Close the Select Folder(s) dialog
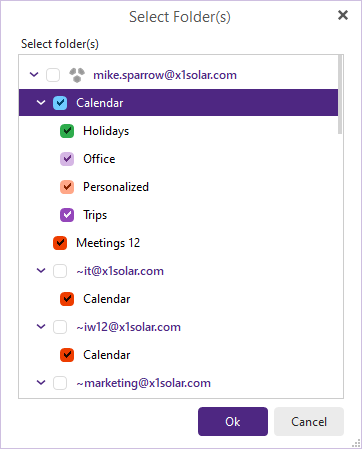 tap(343, 15)
